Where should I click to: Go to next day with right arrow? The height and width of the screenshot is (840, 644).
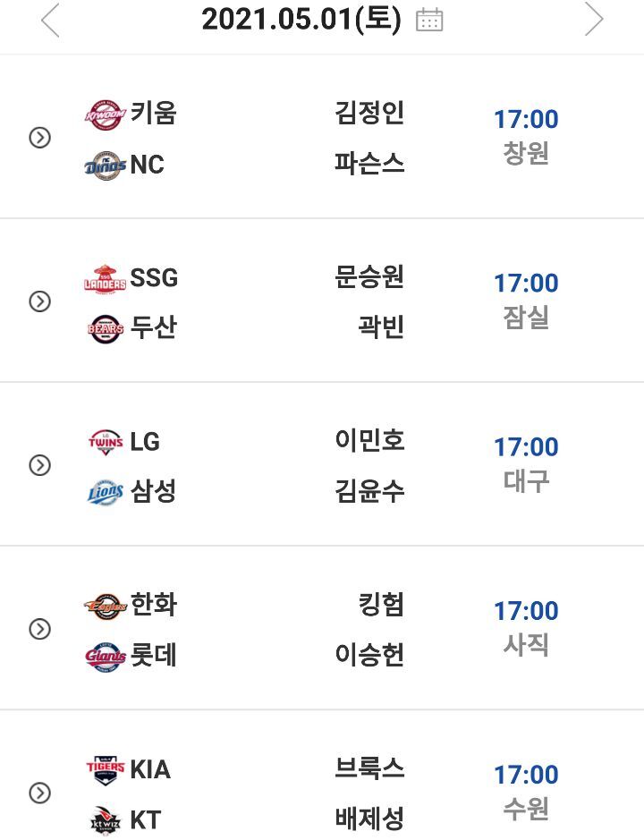[x=594, y=20]
